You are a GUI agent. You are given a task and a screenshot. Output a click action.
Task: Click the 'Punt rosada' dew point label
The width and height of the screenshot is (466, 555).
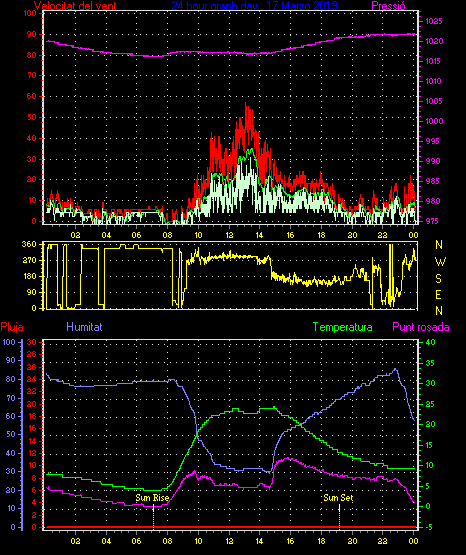point(421,327)
